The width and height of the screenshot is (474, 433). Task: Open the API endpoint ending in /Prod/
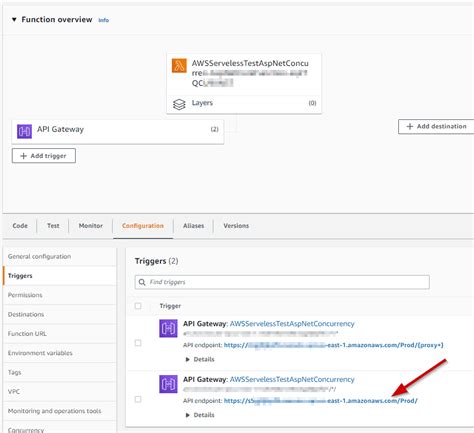[320, 401]
